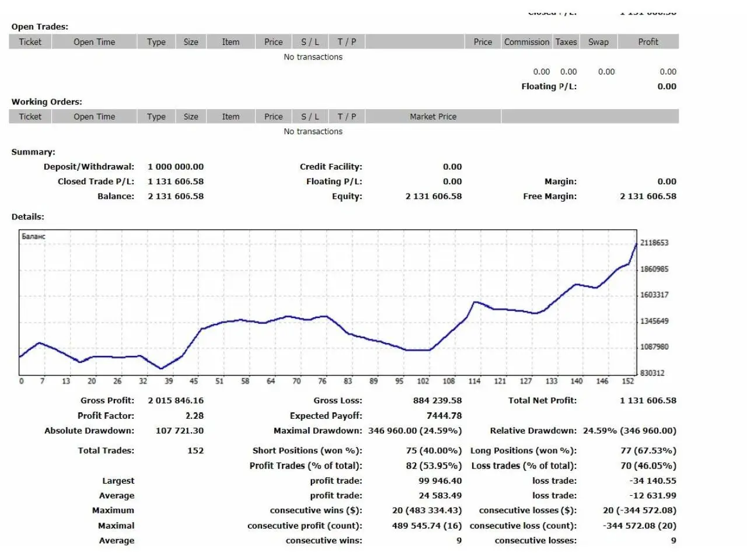Click the Deposit/Withdrawal amount 1 000 000.00

click(x=176, y=167)
